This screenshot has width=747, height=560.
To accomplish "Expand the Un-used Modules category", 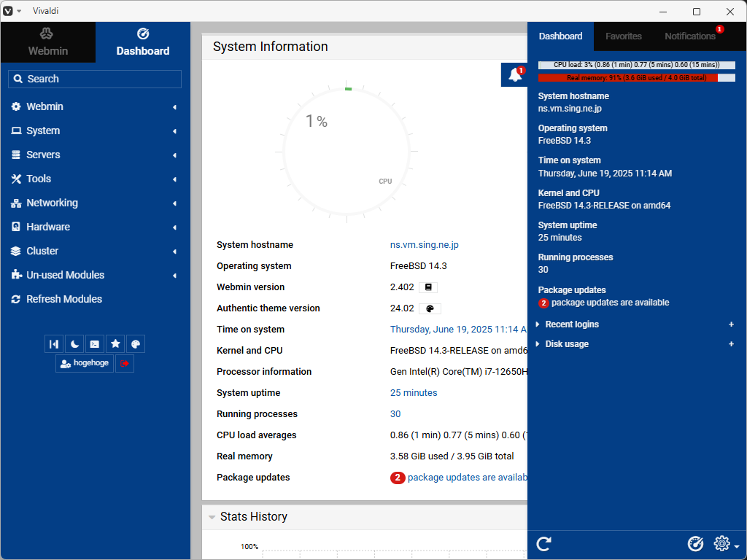I will point(95,275).
